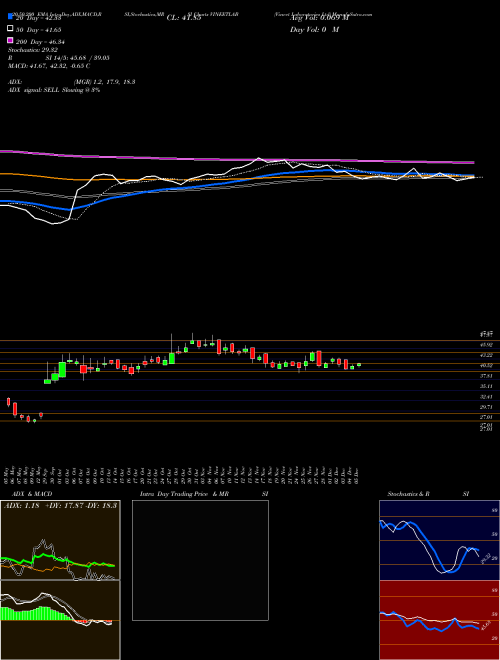Click the 'Intra Day Trading Price & MRSI' title
Image resolution: width=500 pixels, height=660 pixels.
[x=204, y=494]
